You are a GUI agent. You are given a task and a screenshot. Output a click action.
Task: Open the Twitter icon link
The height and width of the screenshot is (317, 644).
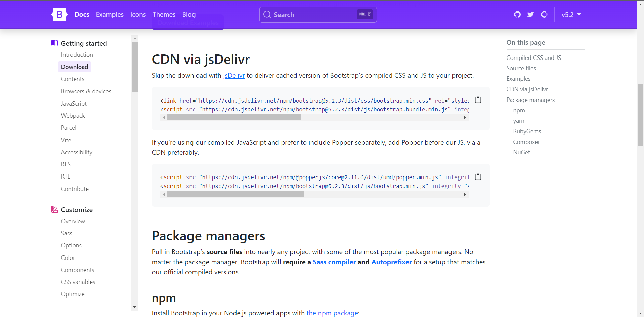tap(531, 14)
